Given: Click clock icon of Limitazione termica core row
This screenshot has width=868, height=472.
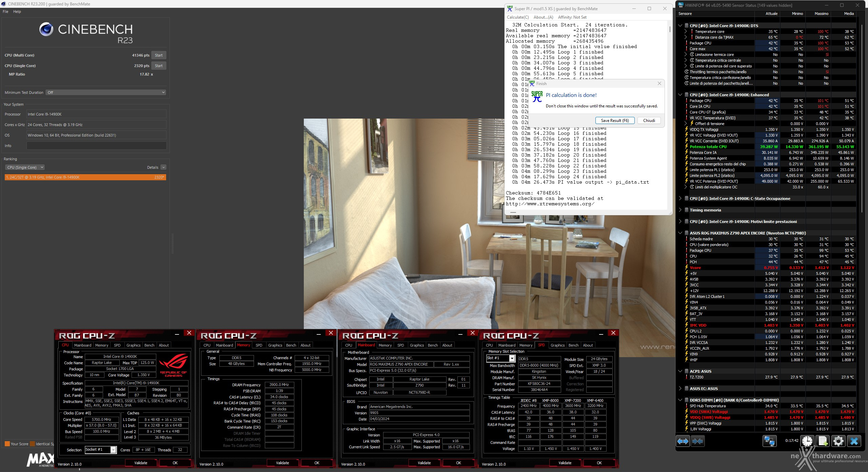Looking at the screenshot, I should click(692, 55).
